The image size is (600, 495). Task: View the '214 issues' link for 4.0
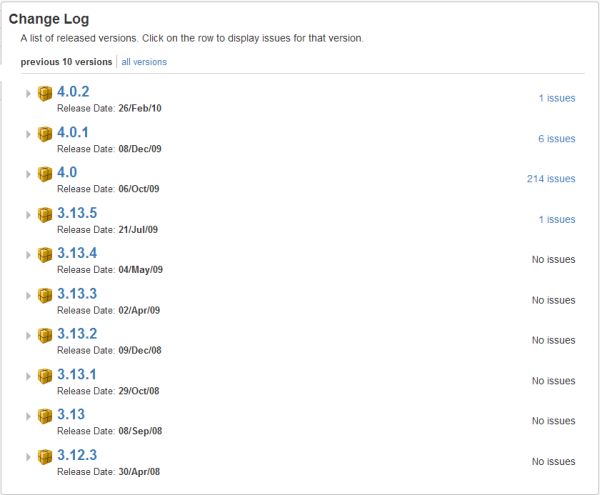551,179
